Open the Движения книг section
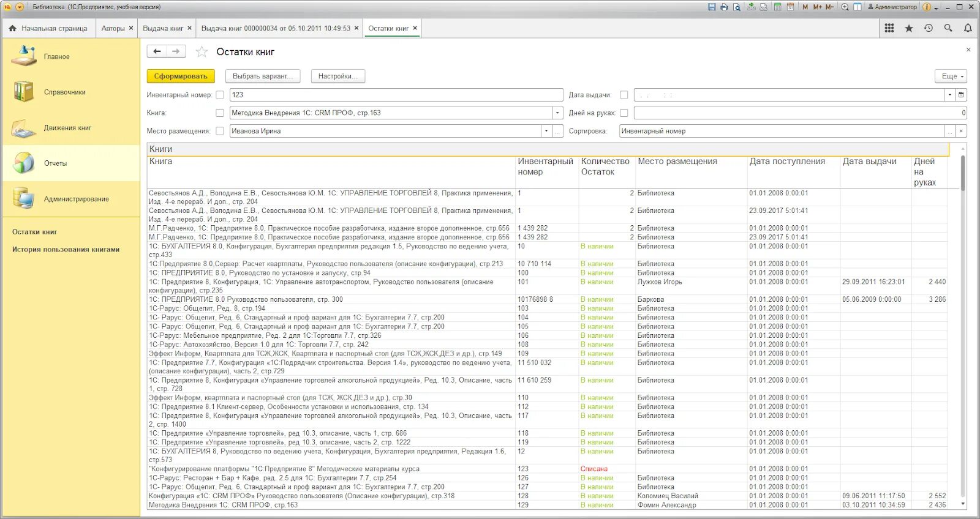This screenshot has width=980, height=519. coord(71,127)
